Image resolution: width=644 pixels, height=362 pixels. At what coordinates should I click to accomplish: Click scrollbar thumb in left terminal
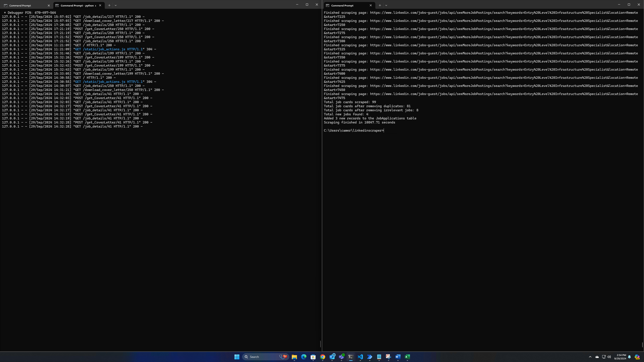click(320, 344)
